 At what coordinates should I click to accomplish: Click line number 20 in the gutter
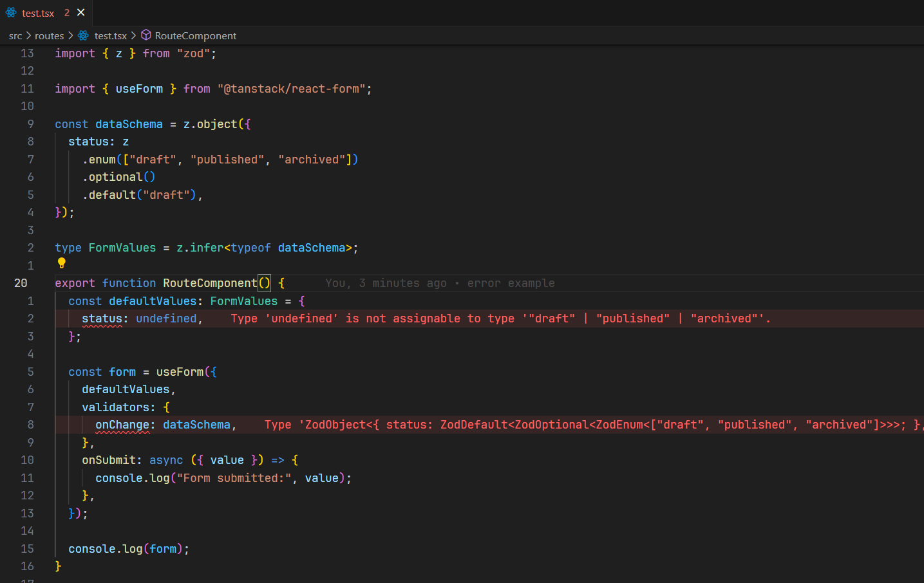[21, 283]
